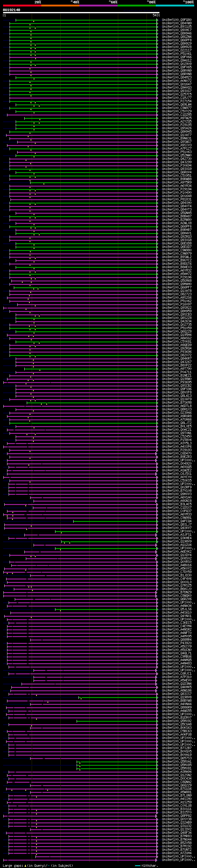
Task: Select hit UniRef100_Q4FCQ4
Action: pos(177,521)
